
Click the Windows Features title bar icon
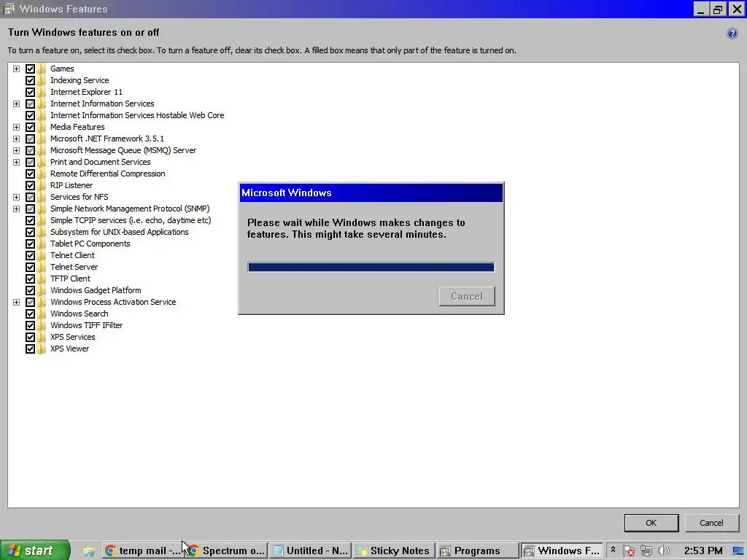tap(9, 9)
